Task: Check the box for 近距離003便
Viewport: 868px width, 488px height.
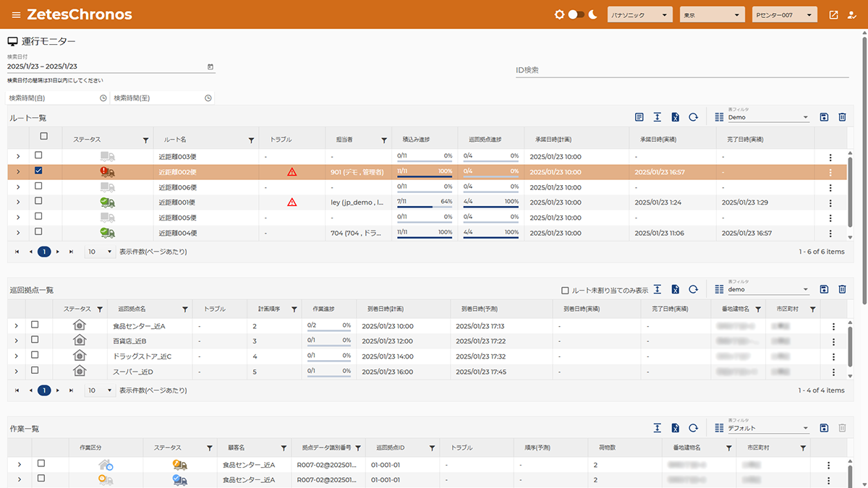Action: [x=38, y=155]
